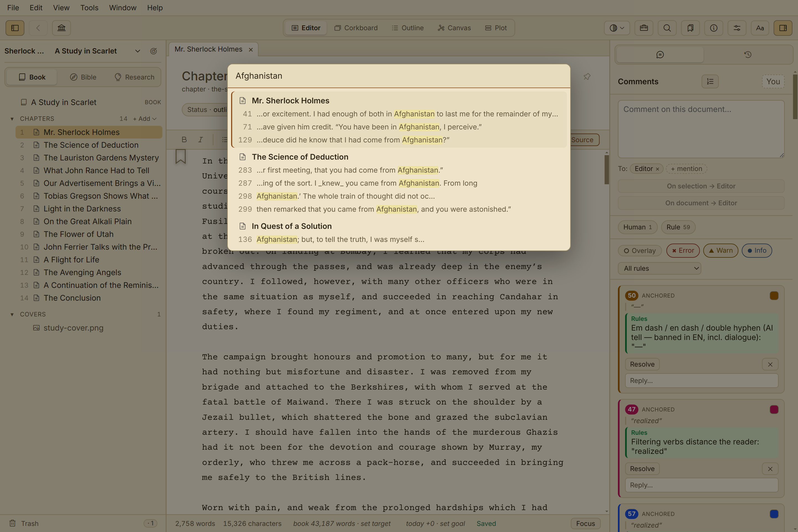Open the briefcase toolbar icon

[644, 28]
